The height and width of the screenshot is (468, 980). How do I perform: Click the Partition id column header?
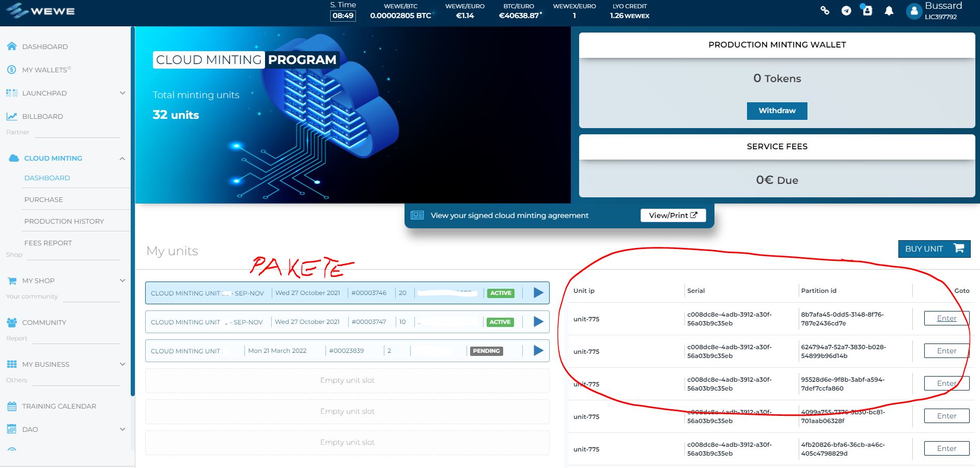(819, 291)
